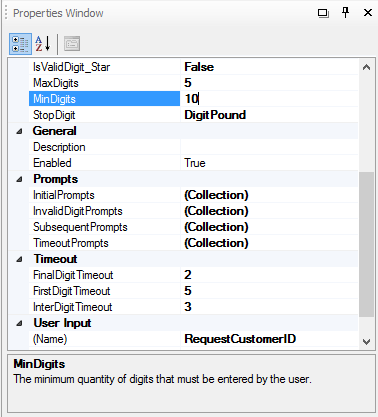
Task: Click TimeoutPrompts (Collection) value
Action: tap(216, 243)
